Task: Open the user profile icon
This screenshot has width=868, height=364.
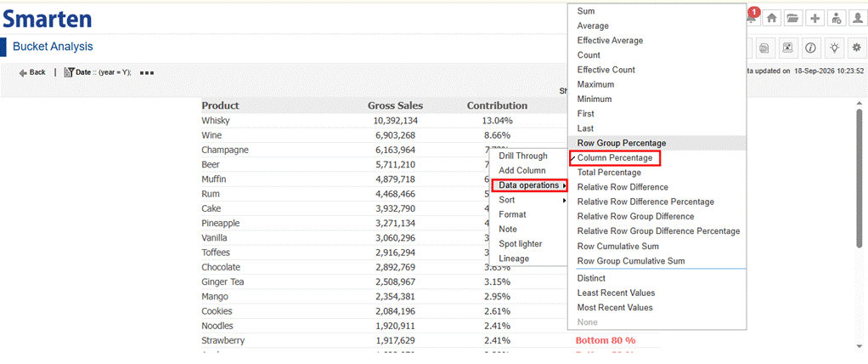Action: tap(858, 18)
